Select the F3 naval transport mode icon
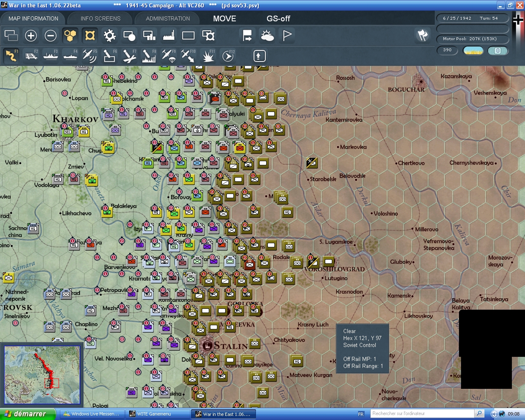The image size is (525, 420). point(50,55)
